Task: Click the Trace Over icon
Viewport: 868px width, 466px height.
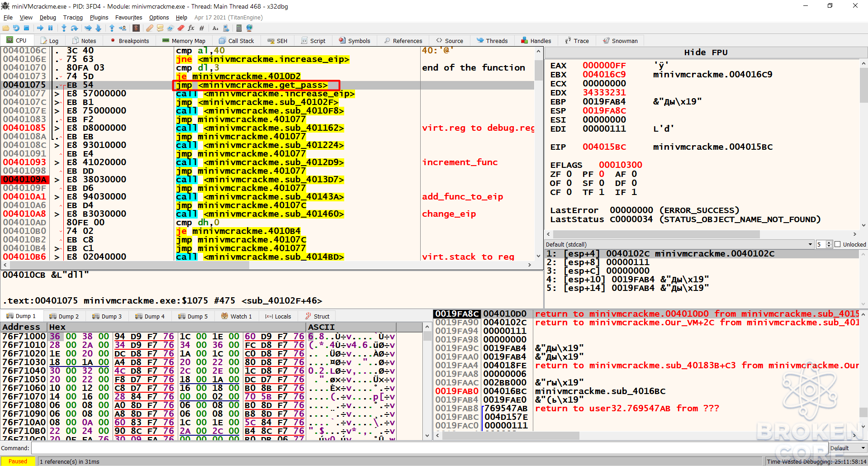Action: pos(98,28)
